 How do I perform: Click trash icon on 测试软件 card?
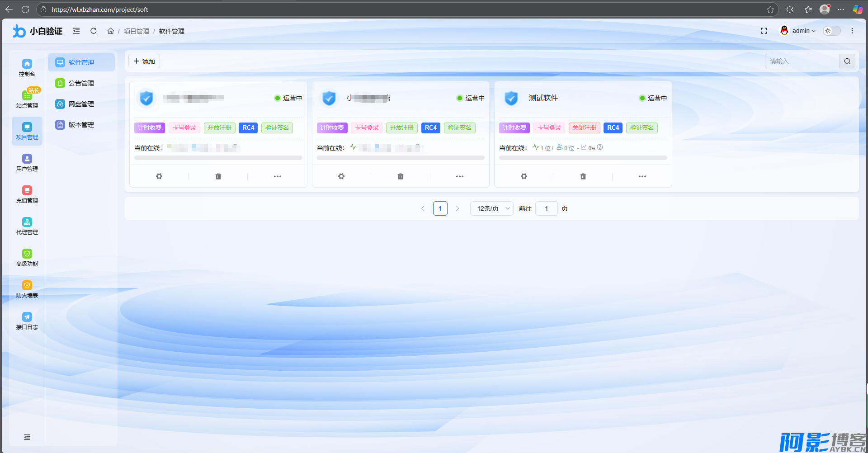(x=583, y=176)
